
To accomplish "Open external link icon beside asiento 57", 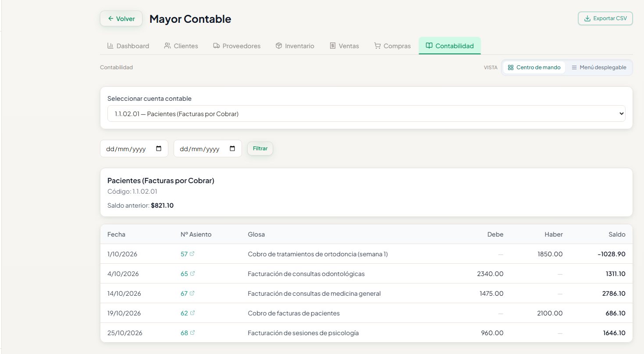I will coord(192,254).
